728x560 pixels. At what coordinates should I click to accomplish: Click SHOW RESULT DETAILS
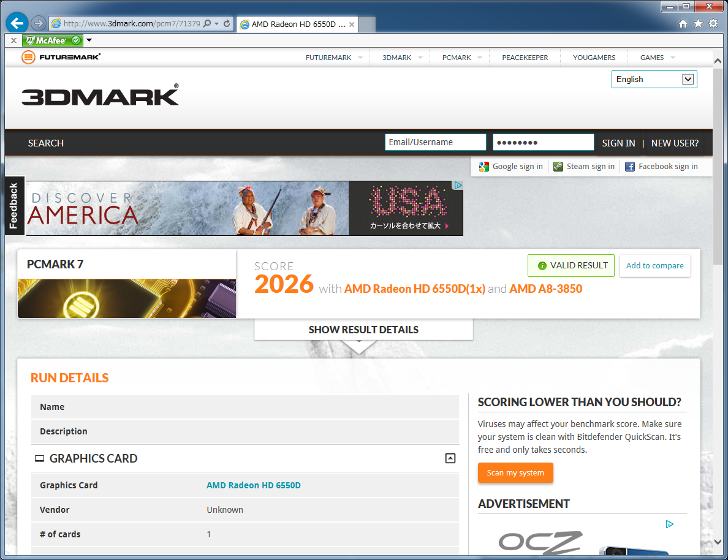coord(363,330)
